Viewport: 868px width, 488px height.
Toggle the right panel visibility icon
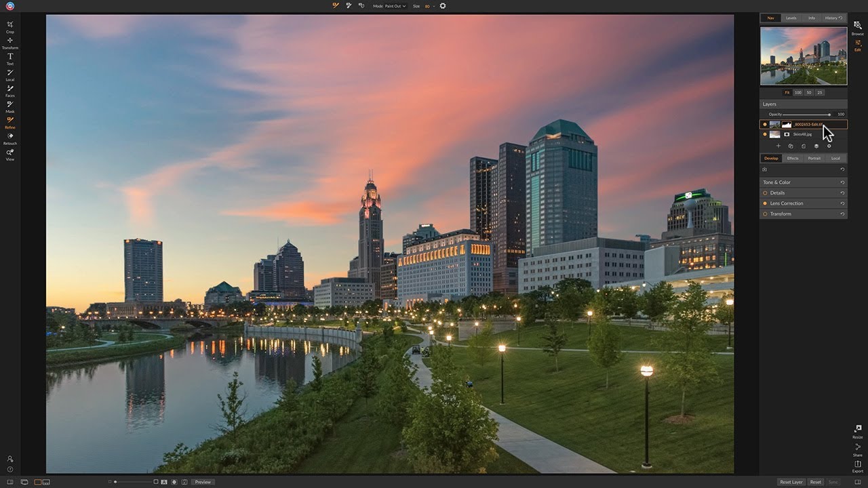click(858, 482)
